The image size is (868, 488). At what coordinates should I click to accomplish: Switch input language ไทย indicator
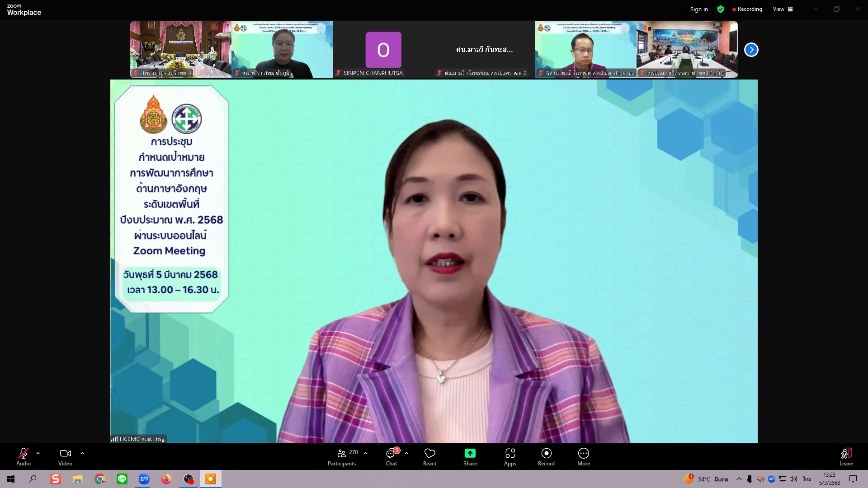(x=807, y=479)
